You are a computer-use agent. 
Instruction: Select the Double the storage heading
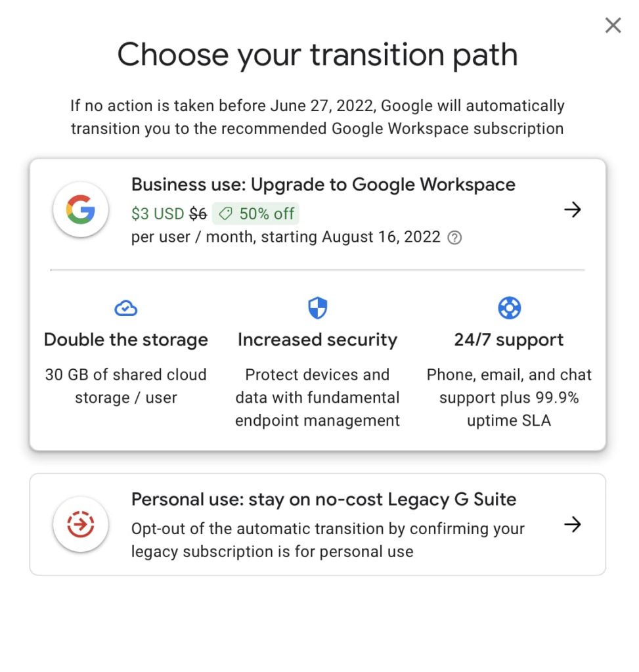(x=125, y=340)
